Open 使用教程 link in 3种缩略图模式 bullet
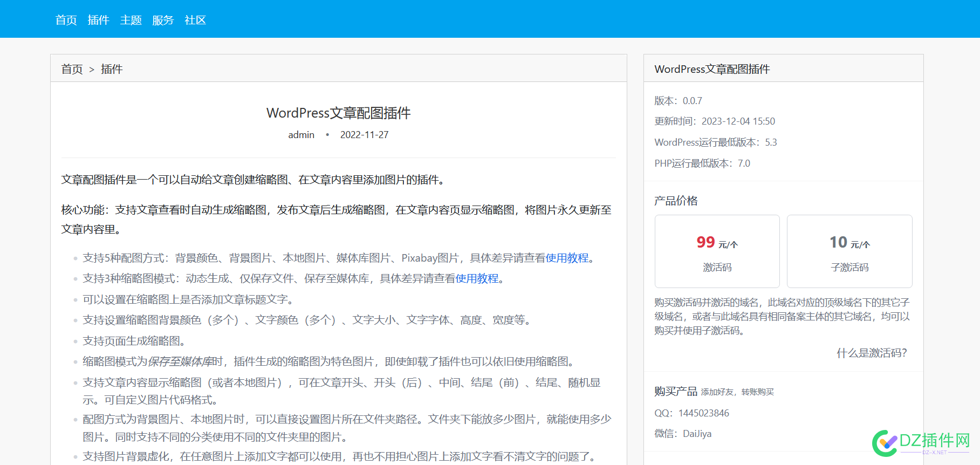 coord(477,278)
